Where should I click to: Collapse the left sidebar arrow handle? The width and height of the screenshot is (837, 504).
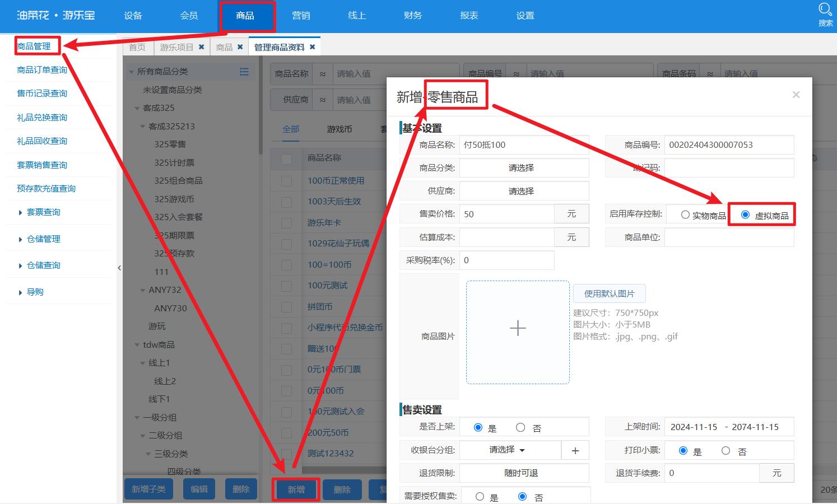(x=119, y=268)
